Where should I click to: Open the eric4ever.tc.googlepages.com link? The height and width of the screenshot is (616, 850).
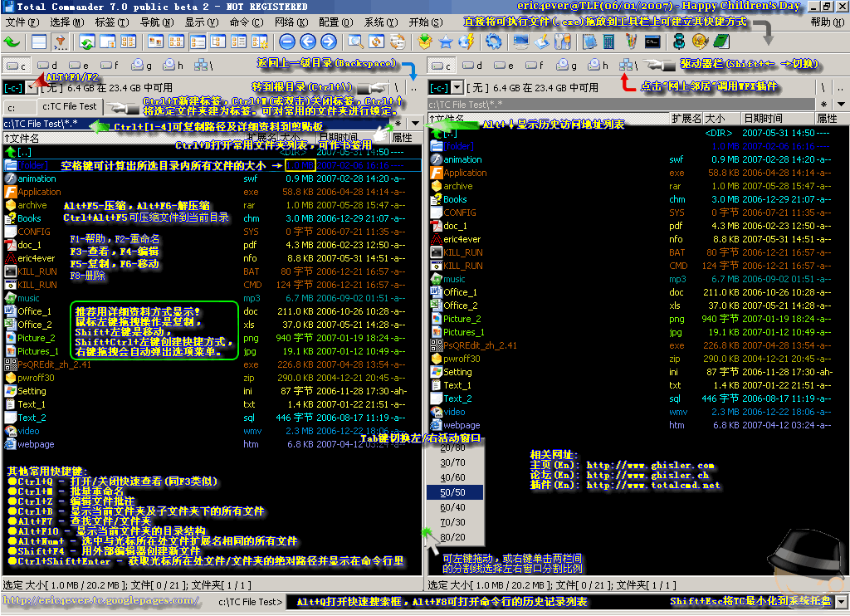[x=100, y=600]
